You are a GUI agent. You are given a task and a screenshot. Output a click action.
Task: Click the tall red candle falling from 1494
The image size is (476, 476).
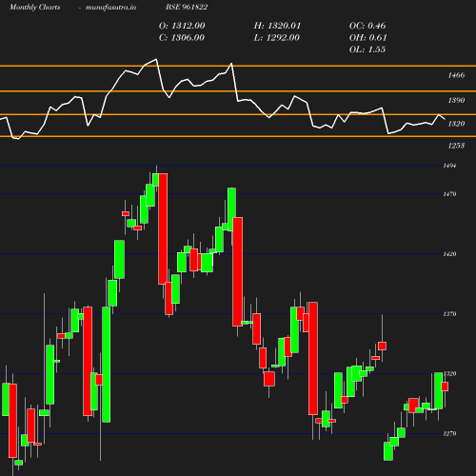coord(163,228)
